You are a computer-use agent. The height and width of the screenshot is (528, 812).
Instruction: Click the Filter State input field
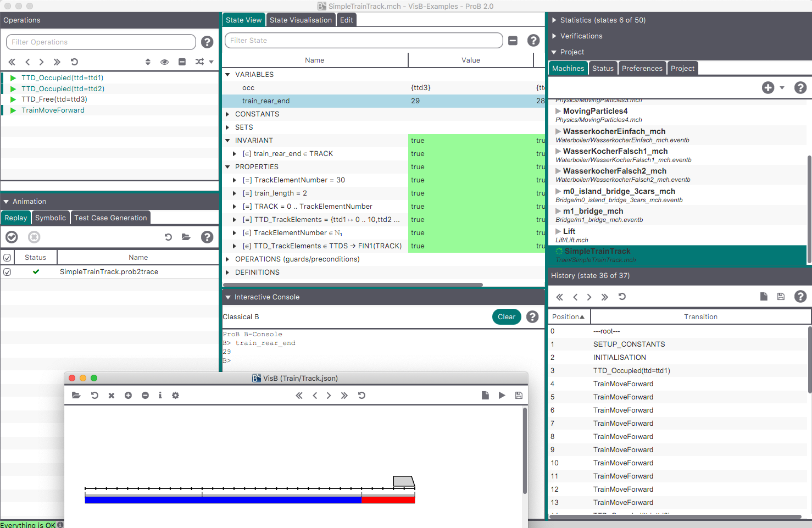click(363, 41)
